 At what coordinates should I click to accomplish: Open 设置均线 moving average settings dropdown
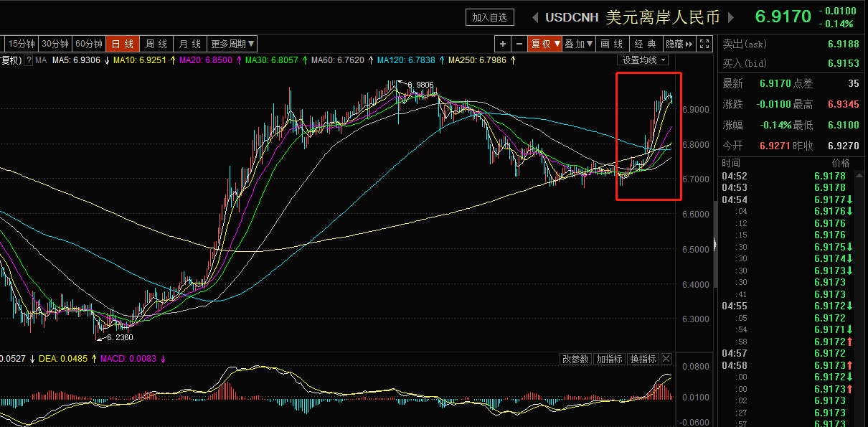click(x=643, y=60)
